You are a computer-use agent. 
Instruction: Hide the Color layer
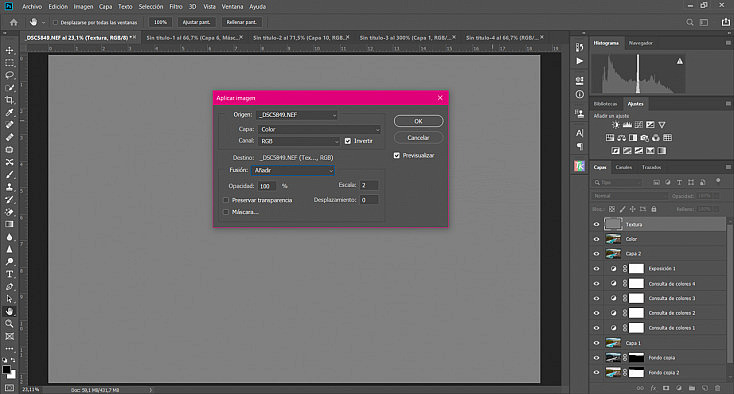tap(596, 239)
